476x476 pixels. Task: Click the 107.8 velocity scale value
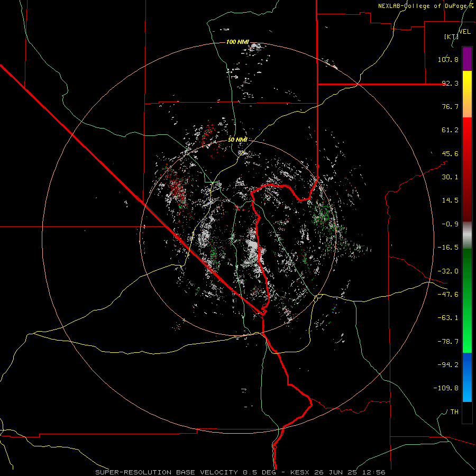tap(448, 59)
